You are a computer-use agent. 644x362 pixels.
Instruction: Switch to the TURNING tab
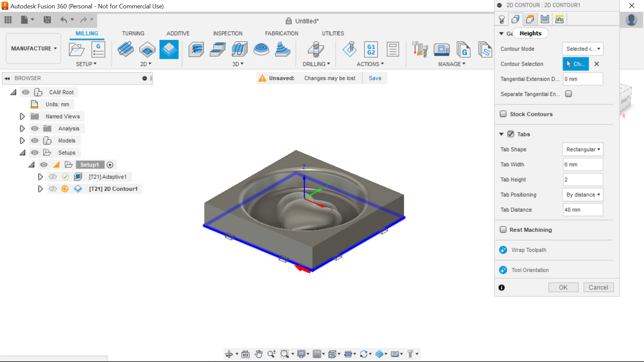(133, 34)
